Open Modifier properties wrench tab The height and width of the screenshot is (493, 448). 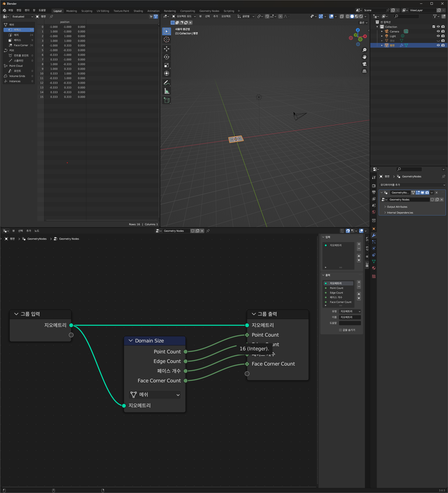click(x=374, y=235)
